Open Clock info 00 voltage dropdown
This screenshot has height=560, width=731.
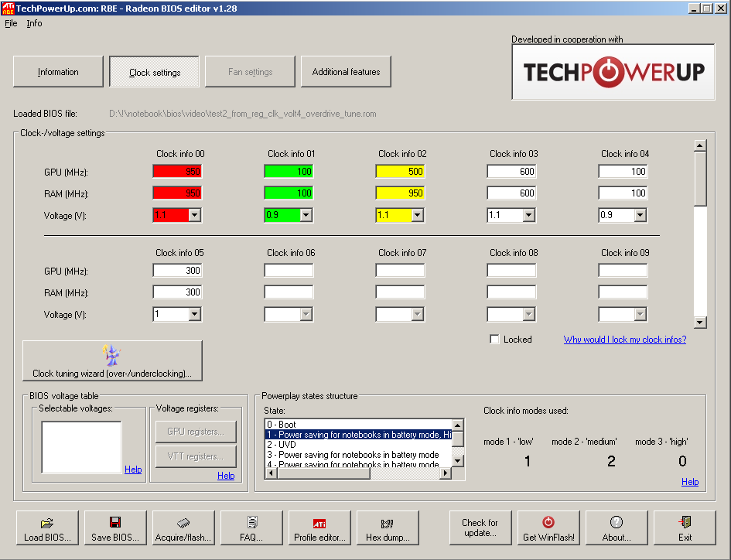click(x=195, y=215)
